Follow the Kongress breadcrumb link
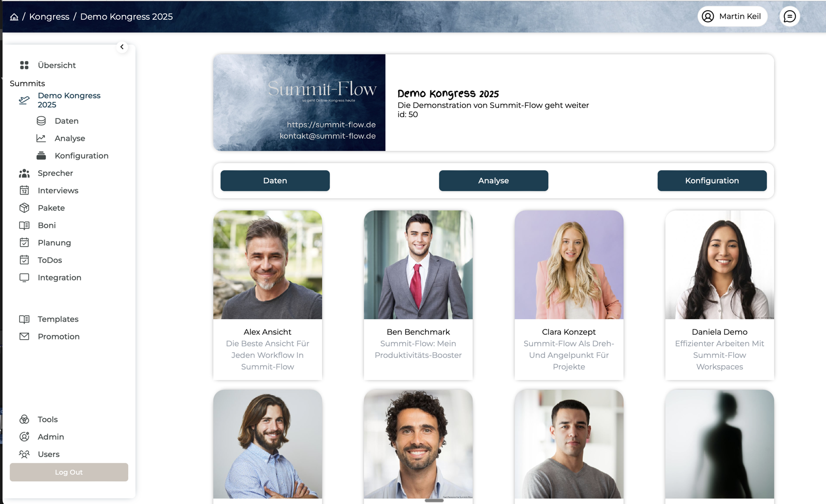This screenshot has width=826, height=504. (x=49, y=17)
